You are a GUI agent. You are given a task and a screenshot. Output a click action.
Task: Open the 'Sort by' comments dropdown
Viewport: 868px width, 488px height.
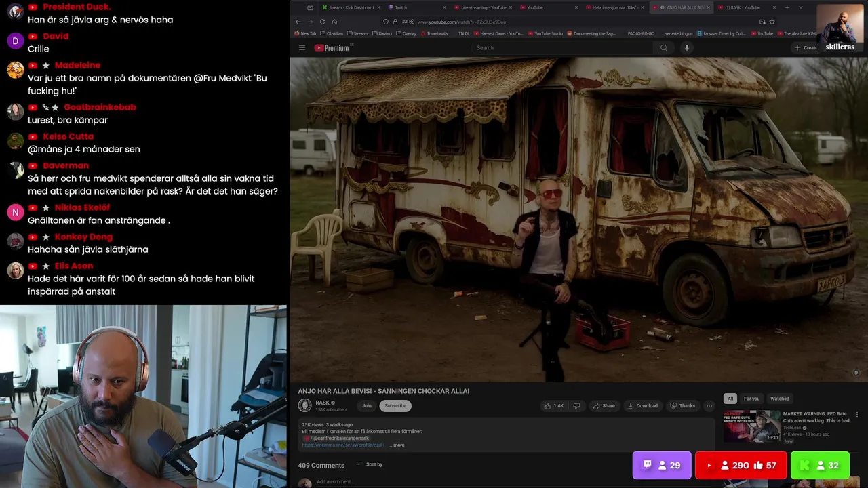(369, 464)
